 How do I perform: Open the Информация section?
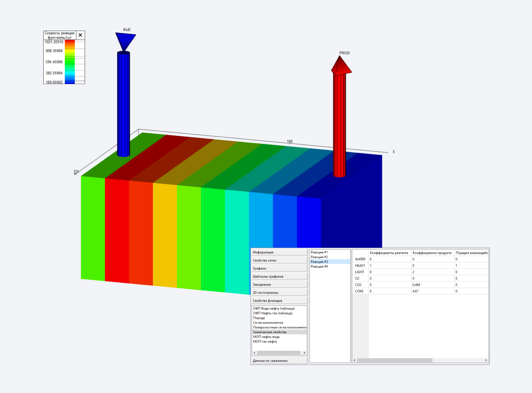(279, 252)
